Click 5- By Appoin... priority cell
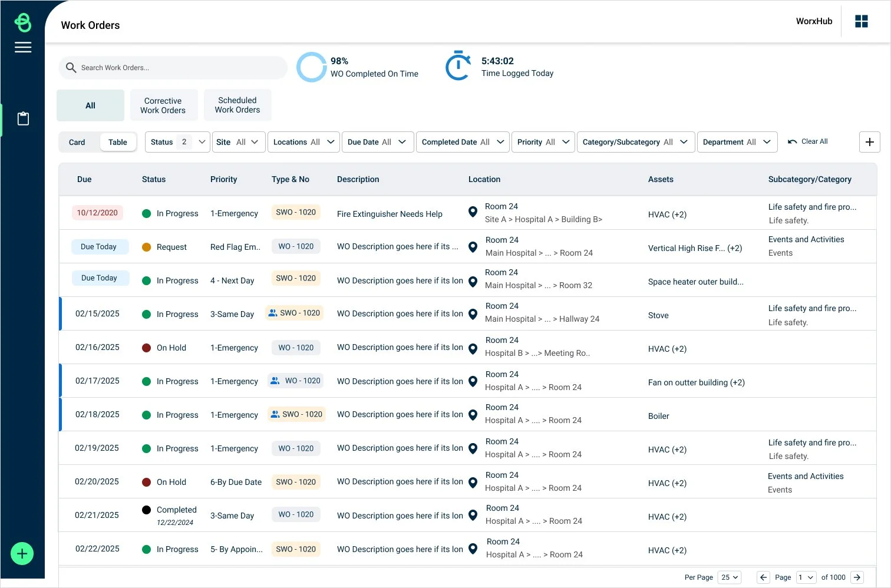Image resolution: width=891 pixels, height=588 pixels. (236, 549)
